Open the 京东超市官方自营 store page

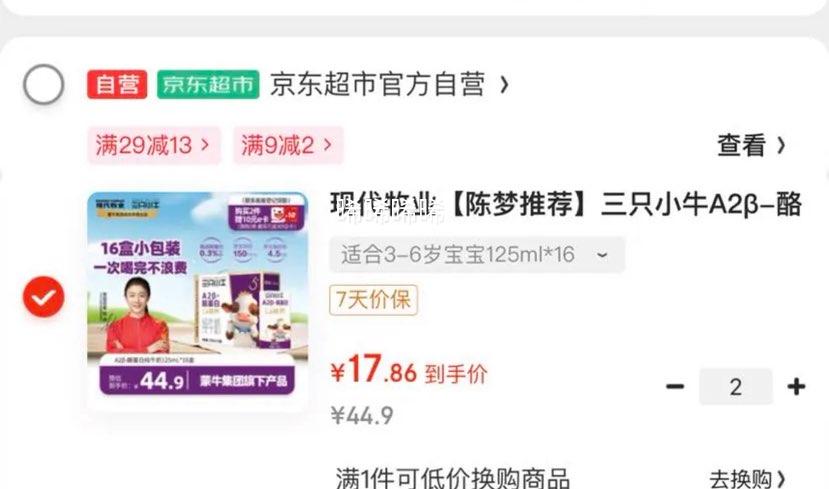coord(377,85)
